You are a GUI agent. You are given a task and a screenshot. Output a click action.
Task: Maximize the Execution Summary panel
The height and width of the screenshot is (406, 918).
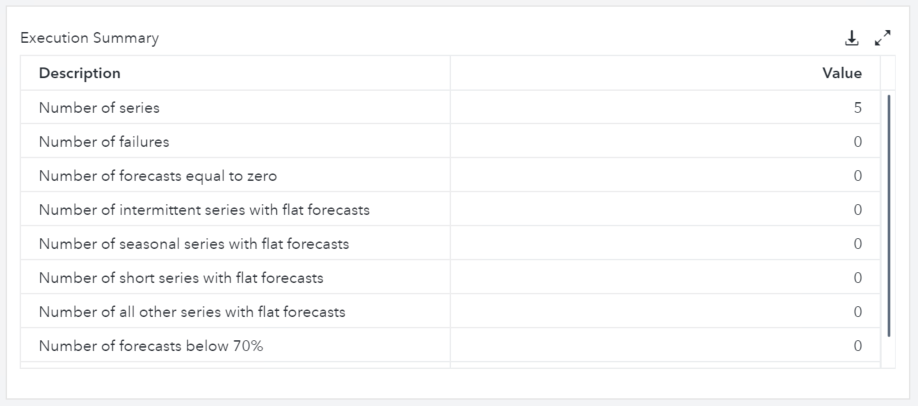pyautogui.click(x=882, y=38)
